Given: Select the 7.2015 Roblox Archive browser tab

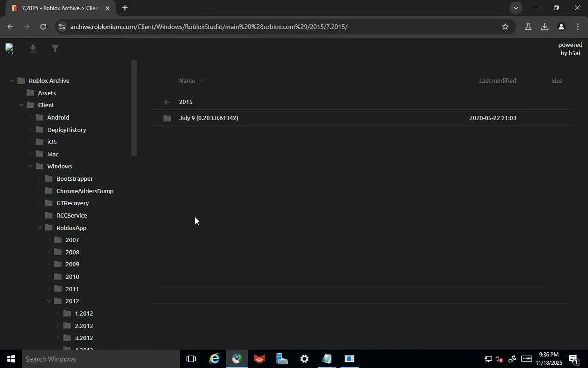Looking at the screenshot, I should [x=60, y=8].
